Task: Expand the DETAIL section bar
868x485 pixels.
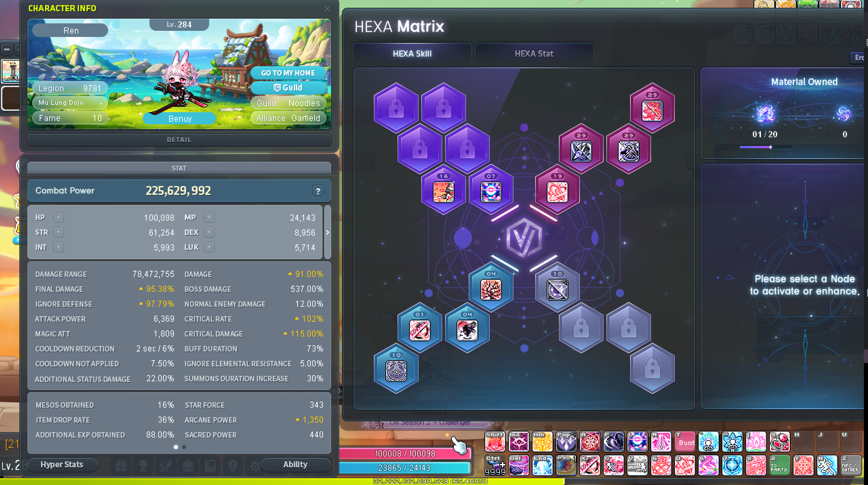Action: 179,140
